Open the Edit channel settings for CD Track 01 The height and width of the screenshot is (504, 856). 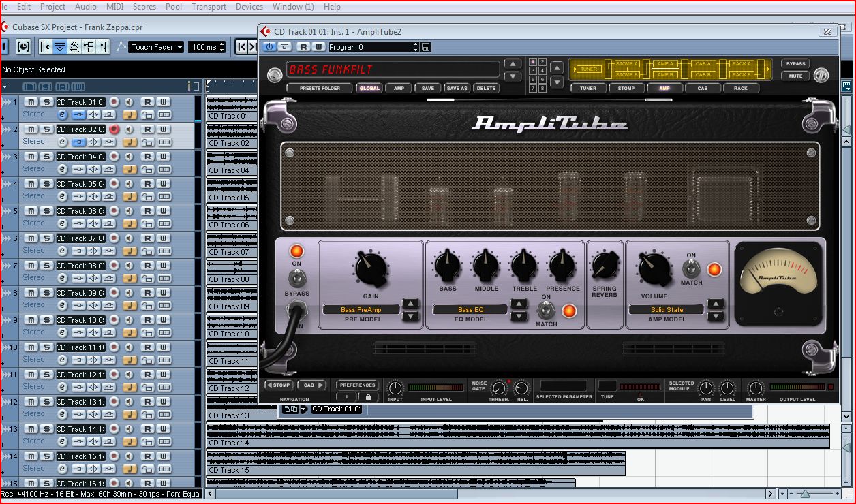62,114
